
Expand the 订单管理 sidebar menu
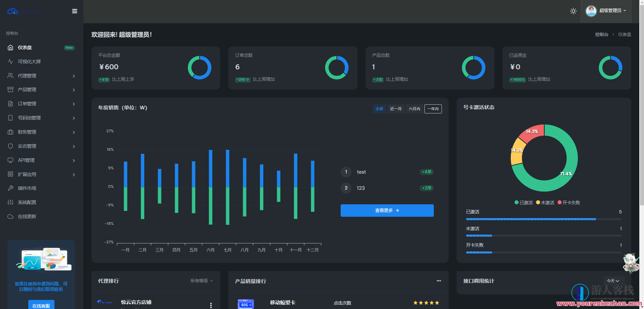[x=41, y=104]
